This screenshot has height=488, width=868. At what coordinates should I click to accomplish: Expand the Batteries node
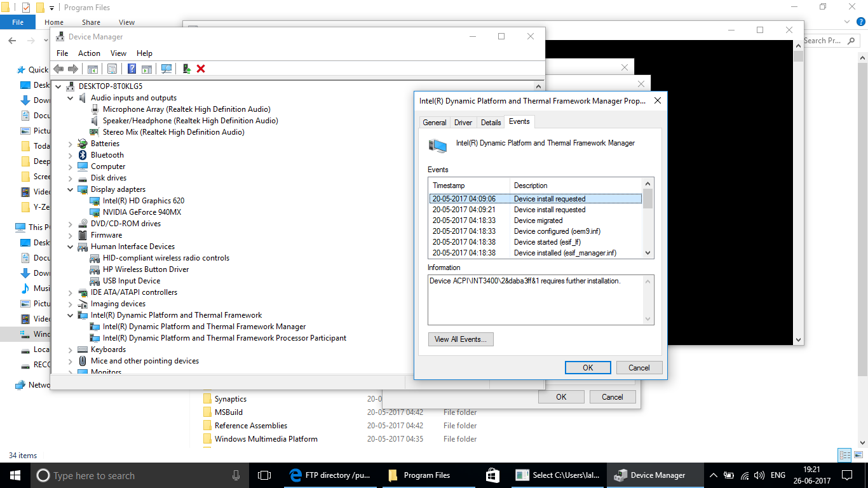tap(71, 144)
